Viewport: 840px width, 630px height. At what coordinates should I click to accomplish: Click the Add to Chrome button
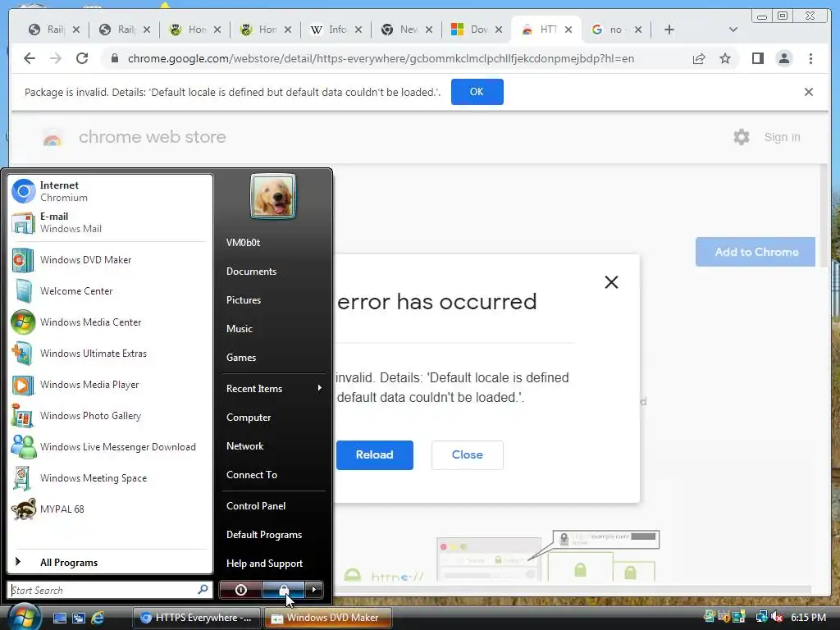(x=756, y=252)
